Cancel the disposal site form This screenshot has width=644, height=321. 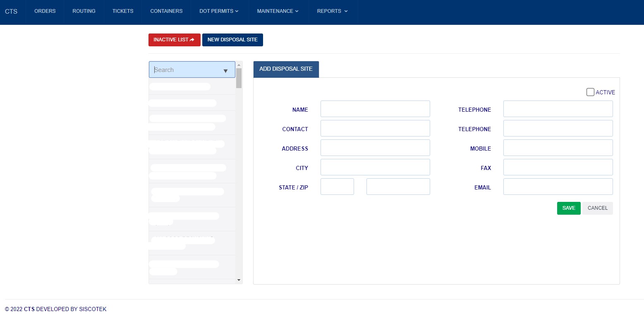click(597, 208)
